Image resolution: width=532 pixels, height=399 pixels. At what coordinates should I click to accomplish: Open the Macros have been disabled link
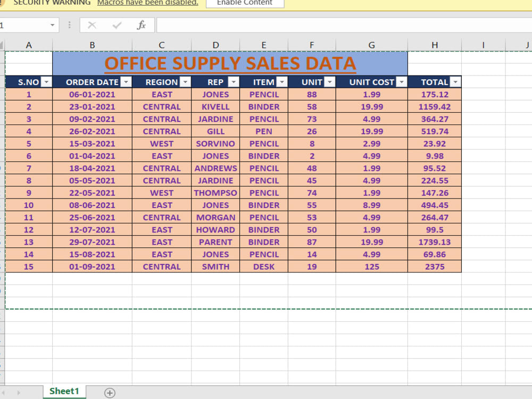[x=147, y=3]
